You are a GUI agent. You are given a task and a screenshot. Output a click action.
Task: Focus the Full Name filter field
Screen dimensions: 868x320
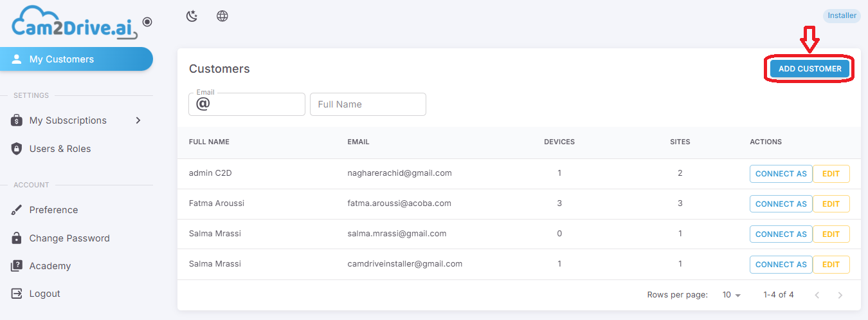[x=368, y=104]
